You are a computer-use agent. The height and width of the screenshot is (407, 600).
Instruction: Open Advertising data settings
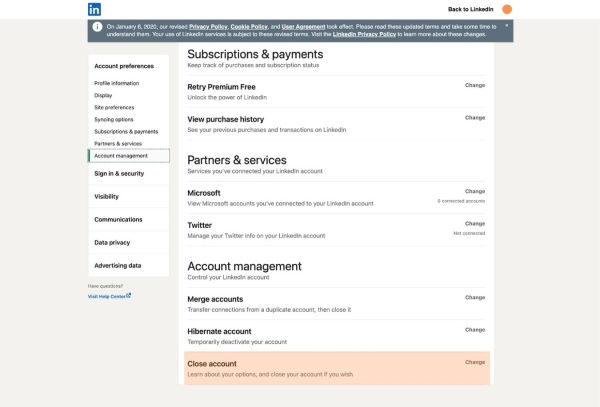[x=117, y=265]
